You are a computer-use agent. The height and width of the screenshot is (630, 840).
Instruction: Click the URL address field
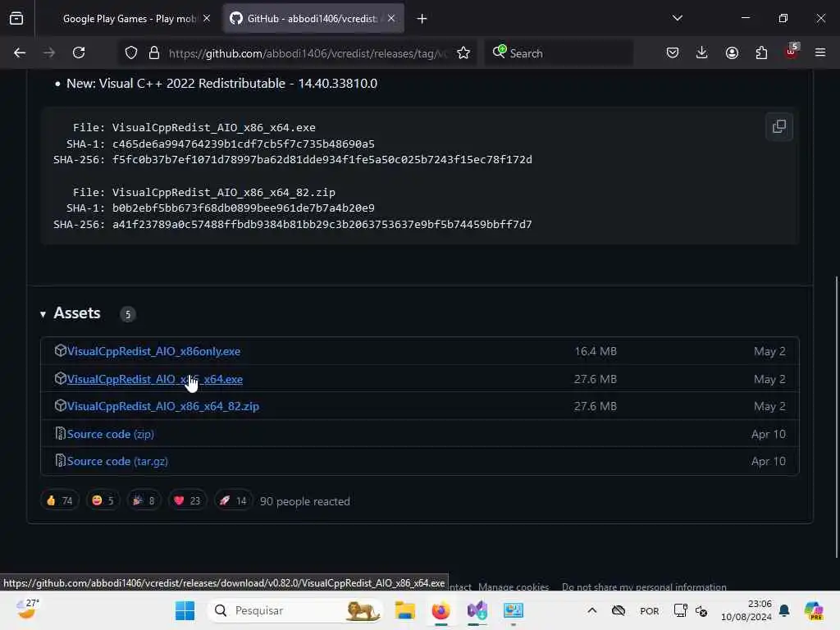point(308,53)
